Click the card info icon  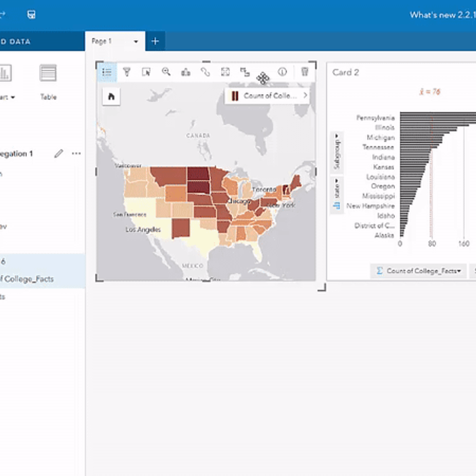tap(283, 72)
